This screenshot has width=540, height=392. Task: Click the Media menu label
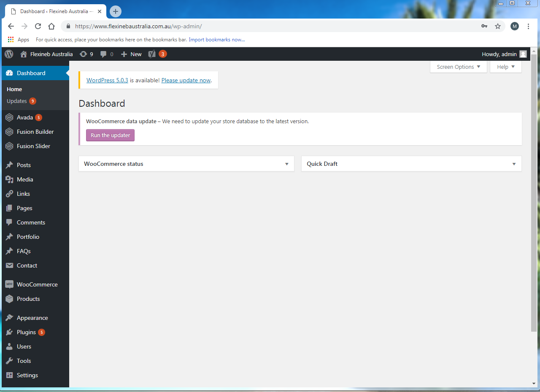click(x=25, y=179)
